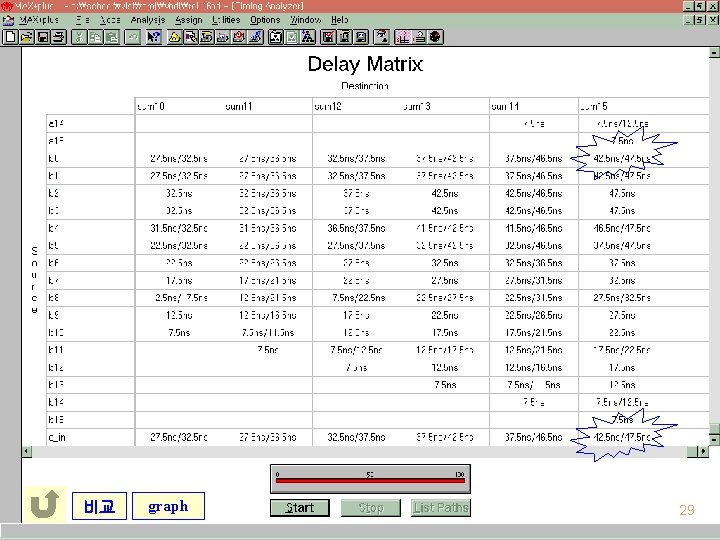This screenshot has width=720, height=540.
Task: Click the yellow return arrow icon
Action: (x=45, y=504)
